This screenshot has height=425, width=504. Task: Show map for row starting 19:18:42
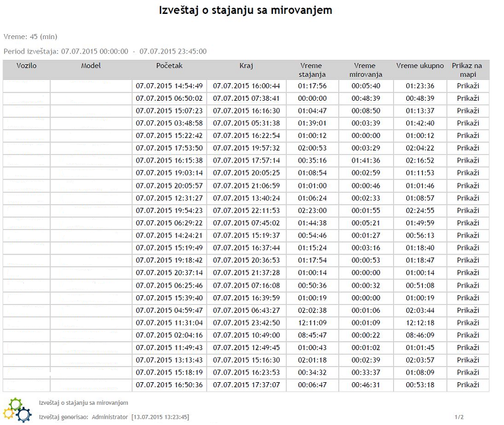(467, 260)
